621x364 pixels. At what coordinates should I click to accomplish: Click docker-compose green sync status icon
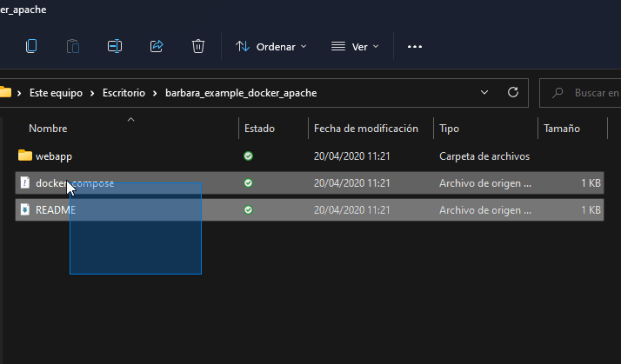pos(249,182)
